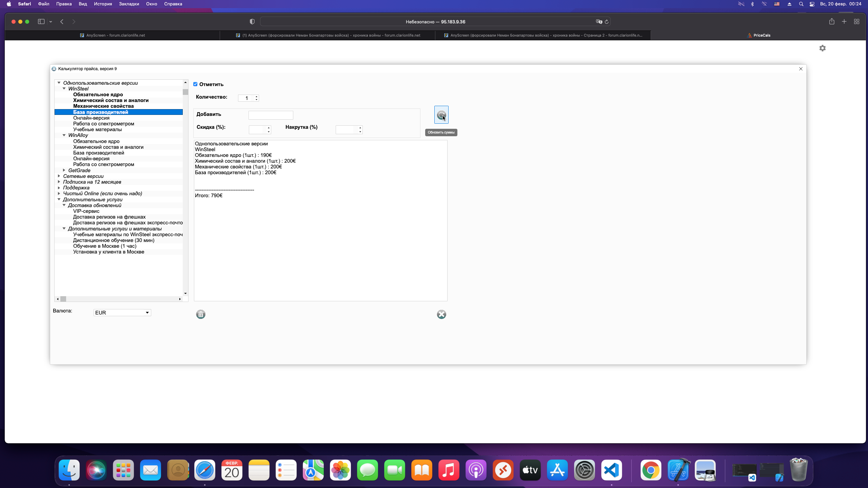Decrease the Скидка (%) stepper
Screen dimensions: 868x488
pyautogui.click(x=269, y=132)
